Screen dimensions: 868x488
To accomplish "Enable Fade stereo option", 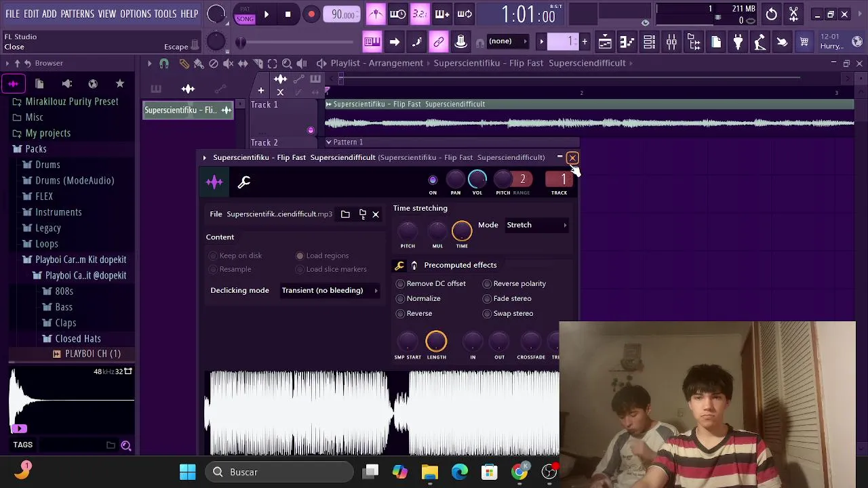I will tap(507, 298).
